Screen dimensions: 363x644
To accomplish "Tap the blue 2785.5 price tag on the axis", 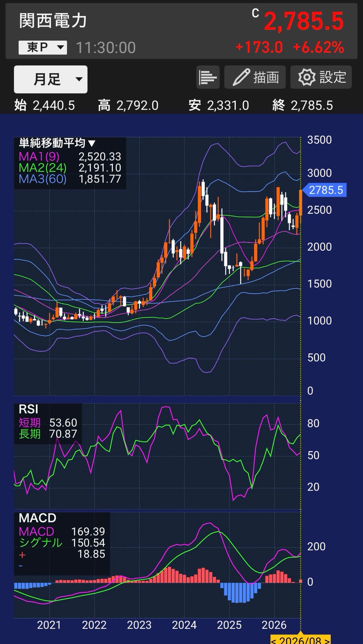I will click(x=325, y=190).
